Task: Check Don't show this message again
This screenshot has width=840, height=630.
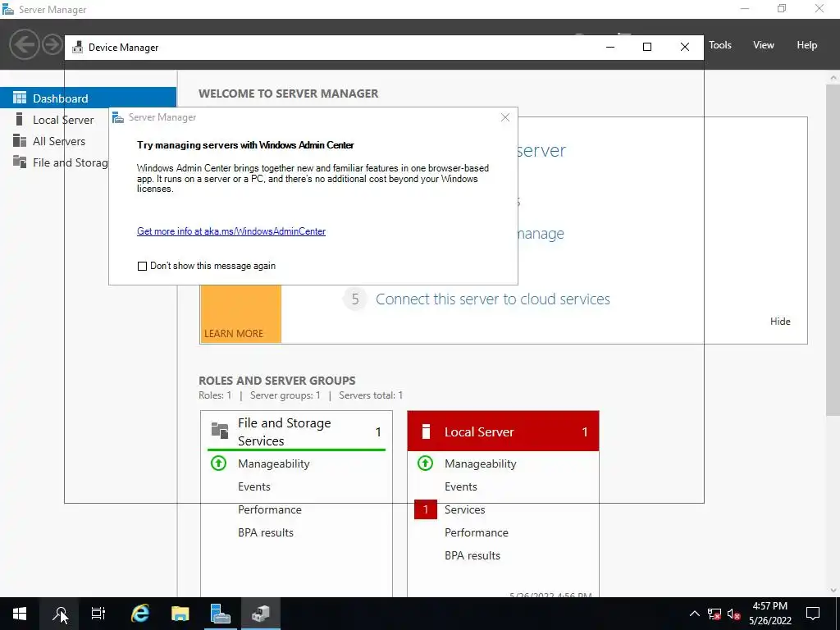Action: click(142, 267)
